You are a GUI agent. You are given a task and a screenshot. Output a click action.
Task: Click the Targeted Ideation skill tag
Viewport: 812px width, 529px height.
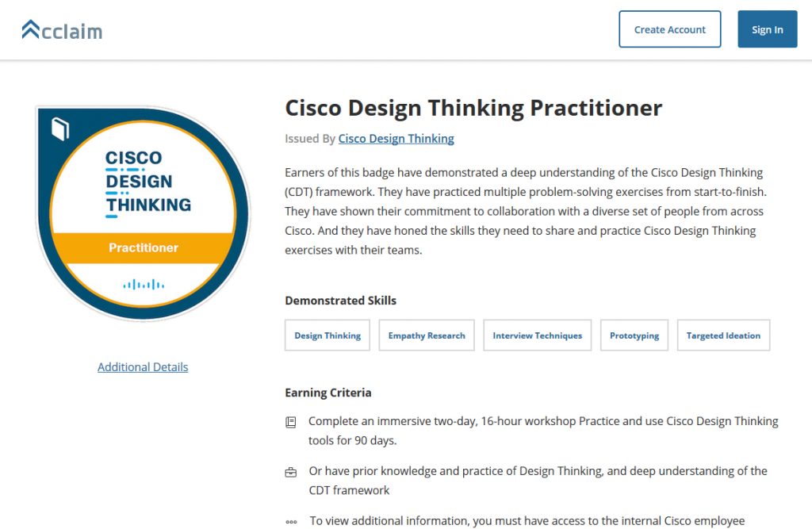click(723, 335)
